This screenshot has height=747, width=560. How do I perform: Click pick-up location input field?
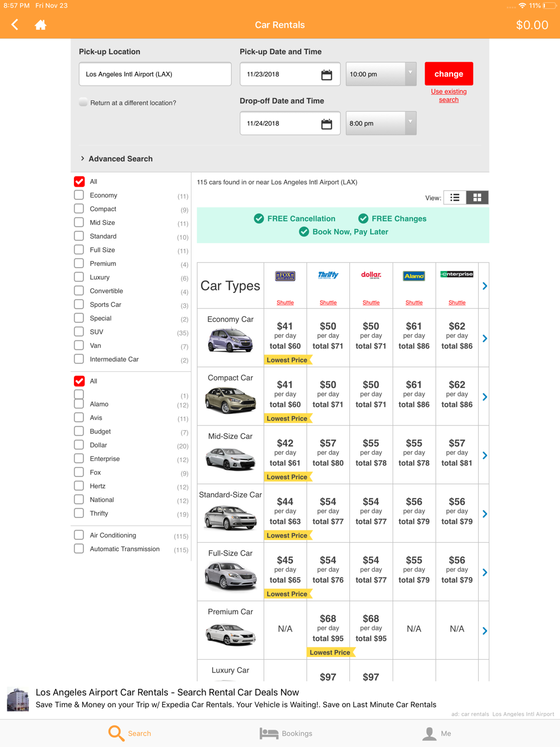click(x=155, y=74)
